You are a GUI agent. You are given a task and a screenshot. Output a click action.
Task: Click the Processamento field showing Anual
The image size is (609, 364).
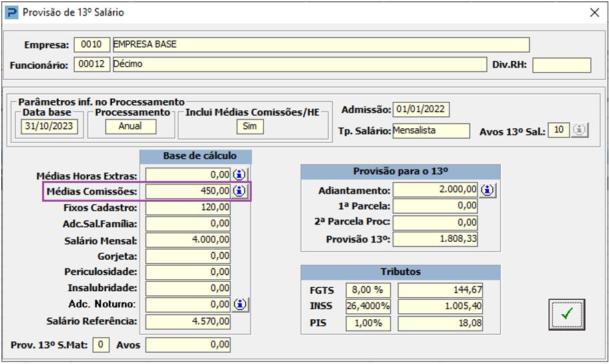(130, 126)
